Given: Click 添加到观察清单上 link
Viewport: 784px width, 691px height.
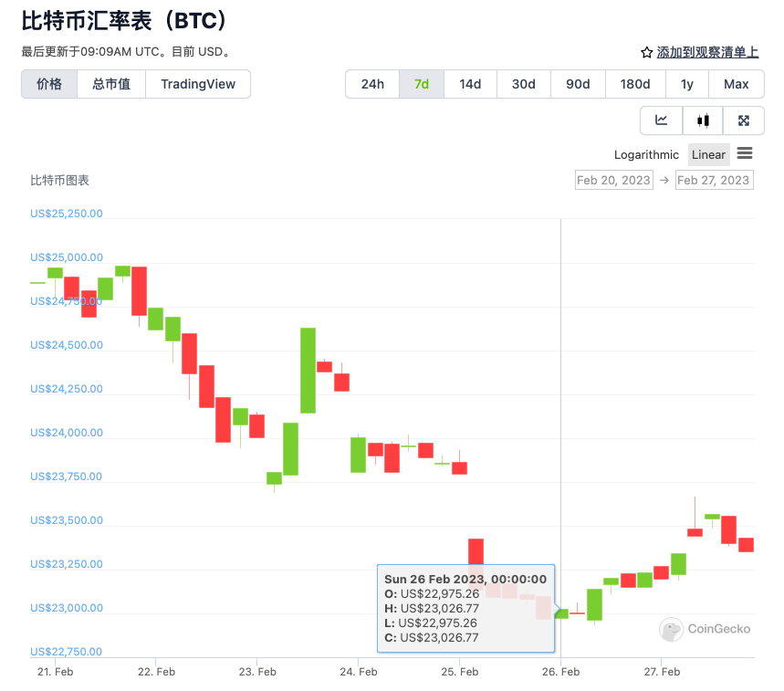Looking at the screenshot, I should tap(707, 53).
